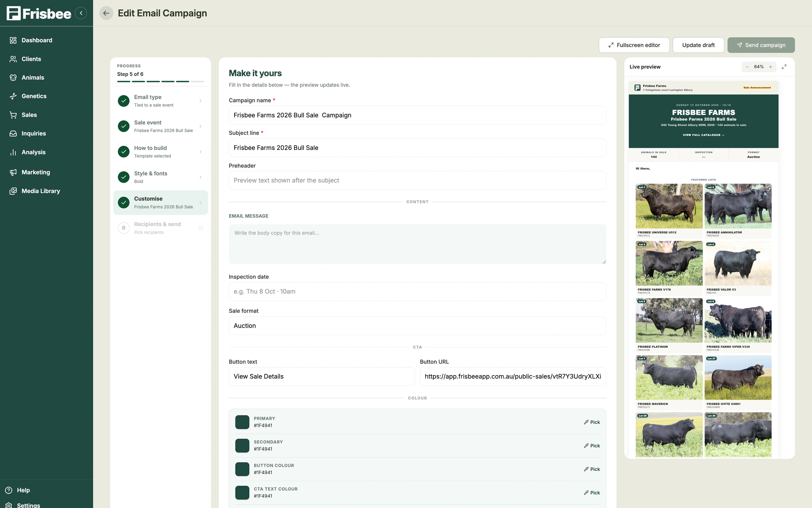
Task: Click the Frisbee Valor V3 lot image
Action: [x=738, y=263]
